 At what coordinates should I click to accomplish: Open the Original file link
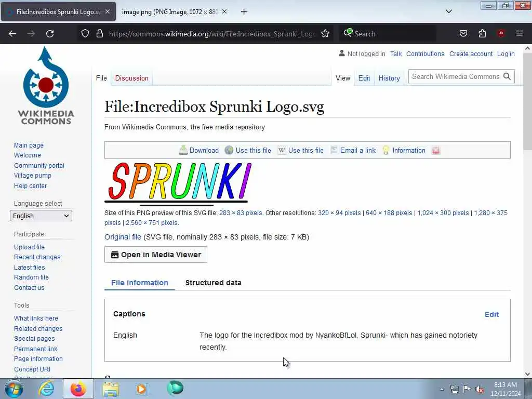click(123, 237)
